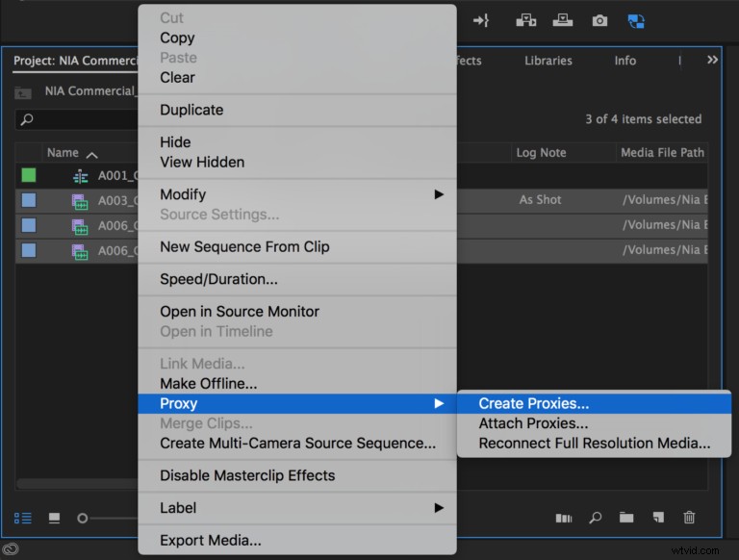Image resolution: width=739 pixels, height=560 pixels.
Task: Click the A003 clip icon
Action: point(80,202)
